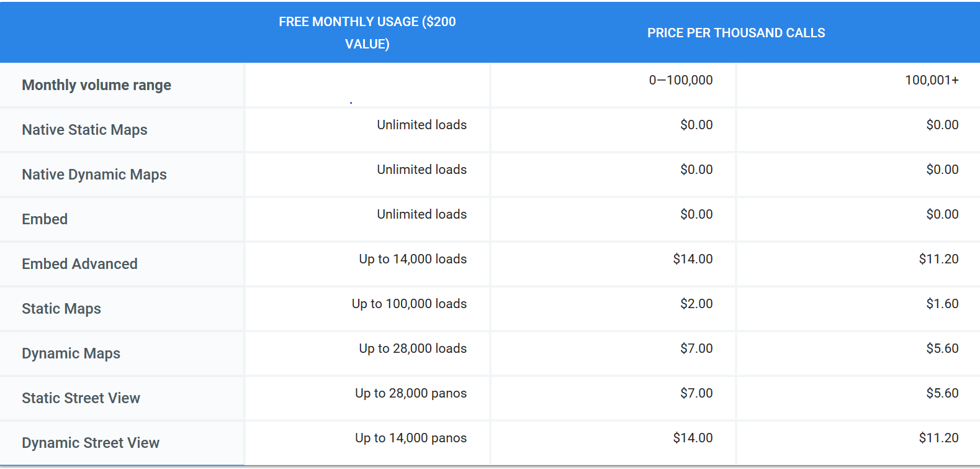Screen dimensions: 980x469
Task: Select the Static Street View row label
Action: coord(81,398)
